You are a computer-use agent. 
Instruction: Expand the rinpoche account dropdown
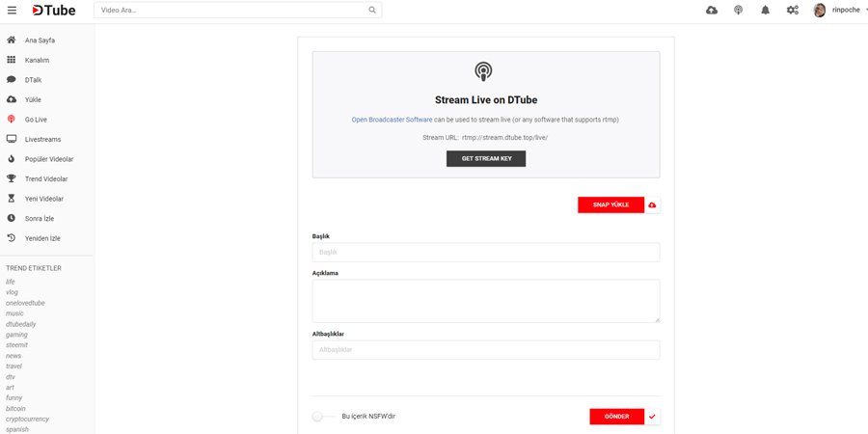(865, 10)
